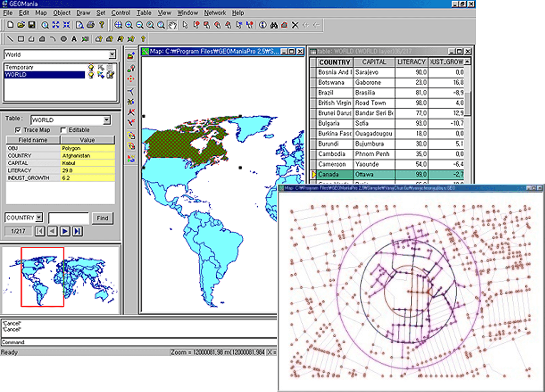Click the printer icon in toolbar

tap(91, 25)
